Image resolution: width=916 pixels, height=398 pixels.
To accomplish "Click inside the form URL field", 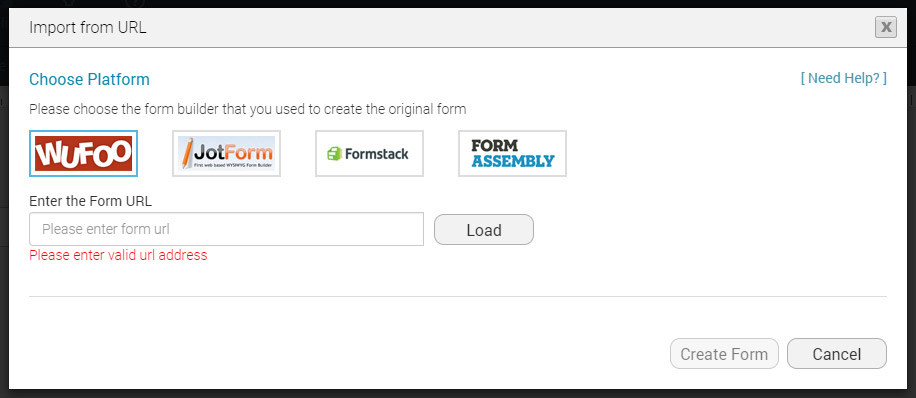I will click(226, 229).
